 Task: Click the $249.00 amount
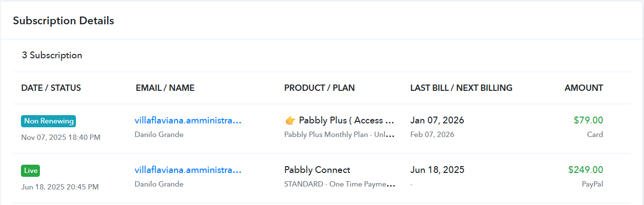click(586, 170)
